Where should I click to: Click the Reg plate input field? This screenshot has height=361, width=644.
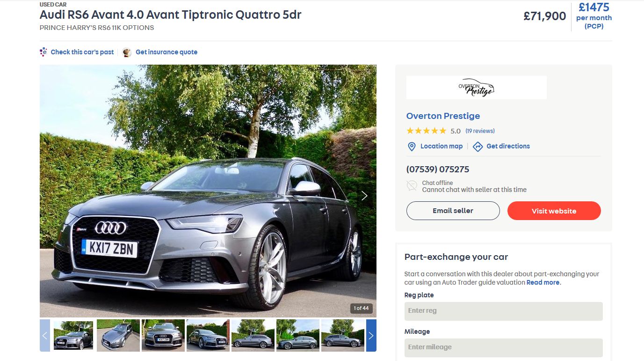(503, 311)
